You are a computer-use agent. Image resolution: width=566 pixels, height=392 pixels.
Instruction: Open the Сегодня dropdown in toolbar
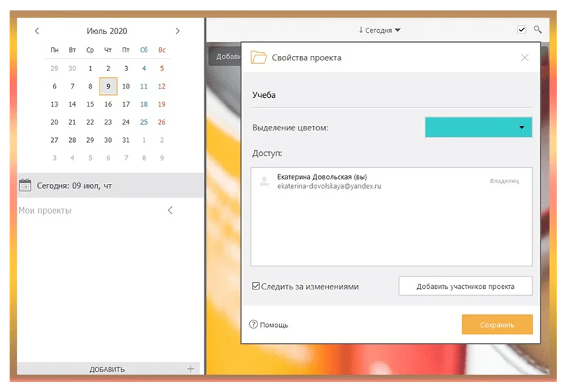click(379, 30)
